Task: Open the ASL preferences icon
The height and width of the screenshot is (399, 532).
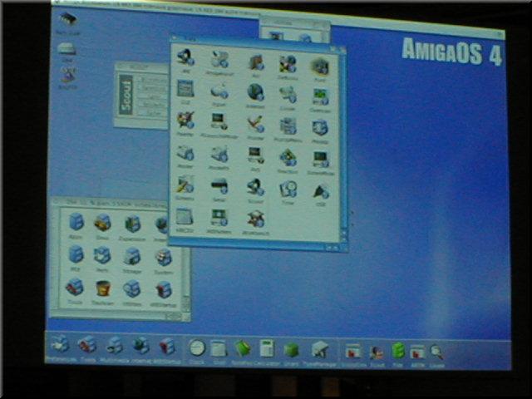Action: point(256,62)
